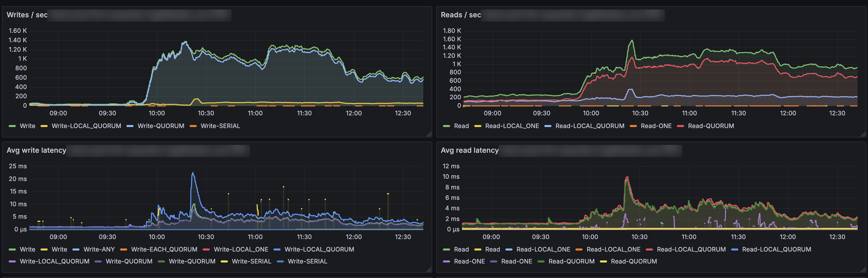Click the 1.80 K axis label
868x278 pixels.
point(452,31)
